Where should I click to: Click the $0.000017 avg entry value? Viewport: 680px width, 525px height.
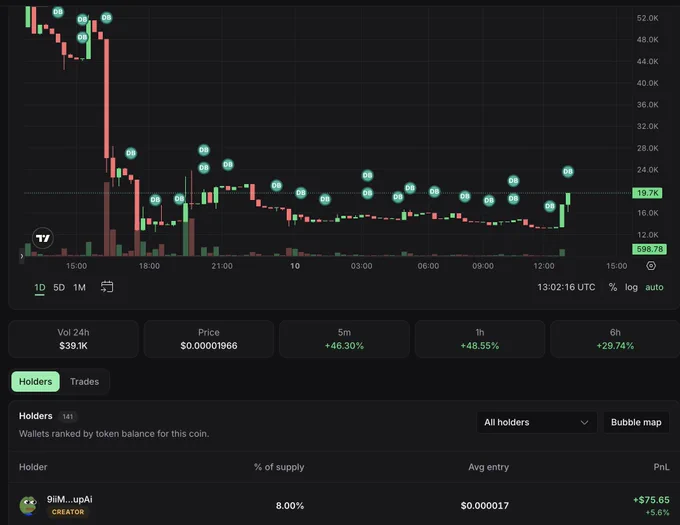point(485,505)
